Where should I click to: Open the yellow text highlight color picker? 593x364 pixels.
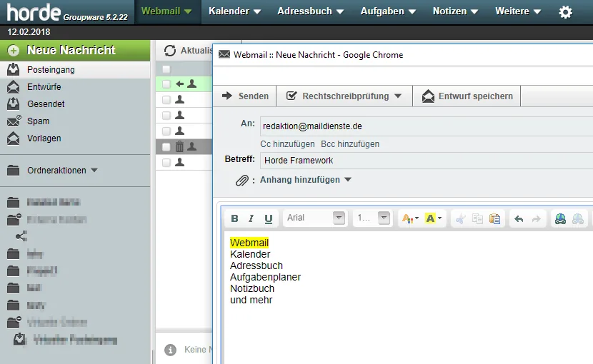(x=434, y=218)
